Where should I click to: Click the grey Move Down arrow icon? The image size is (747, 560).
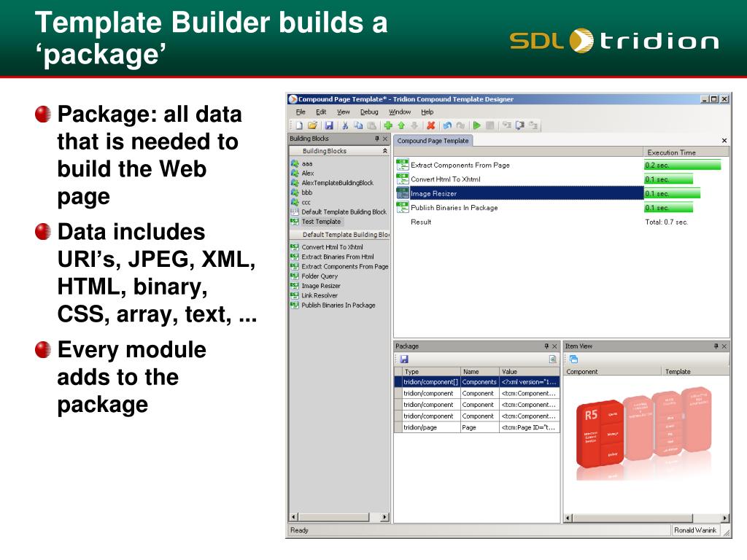(x=414, y=125)
